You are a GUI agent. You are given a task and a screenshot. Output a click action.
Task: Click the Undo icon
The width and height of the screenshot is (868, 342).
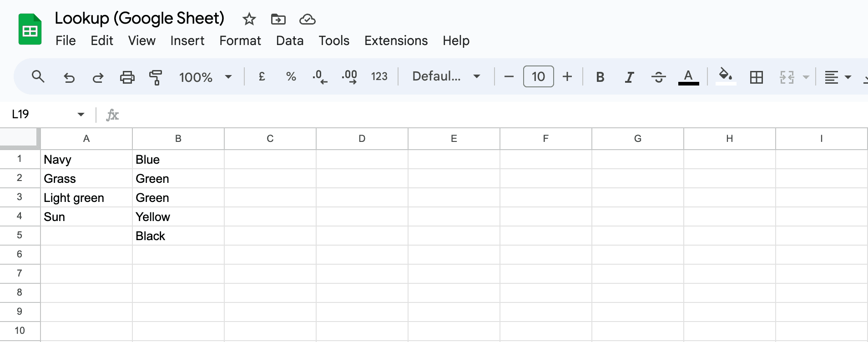[x=69, y=77]
